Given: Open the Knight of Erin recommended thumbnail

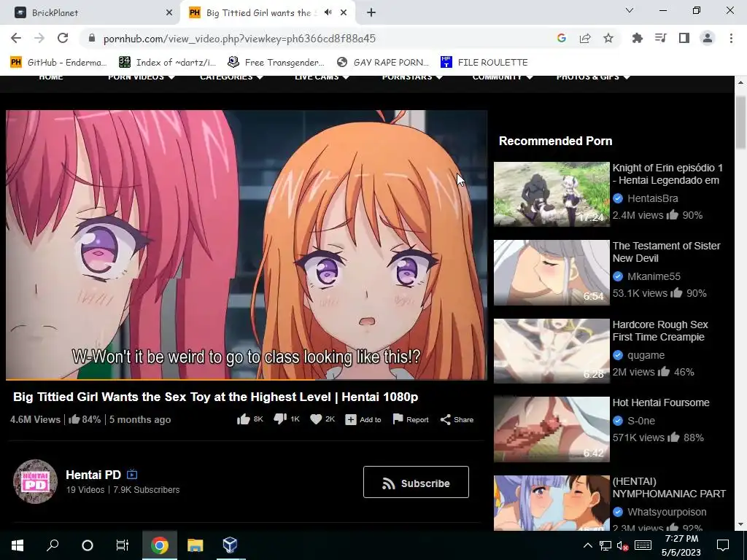Looking at the screenshot, I should 551,194.
